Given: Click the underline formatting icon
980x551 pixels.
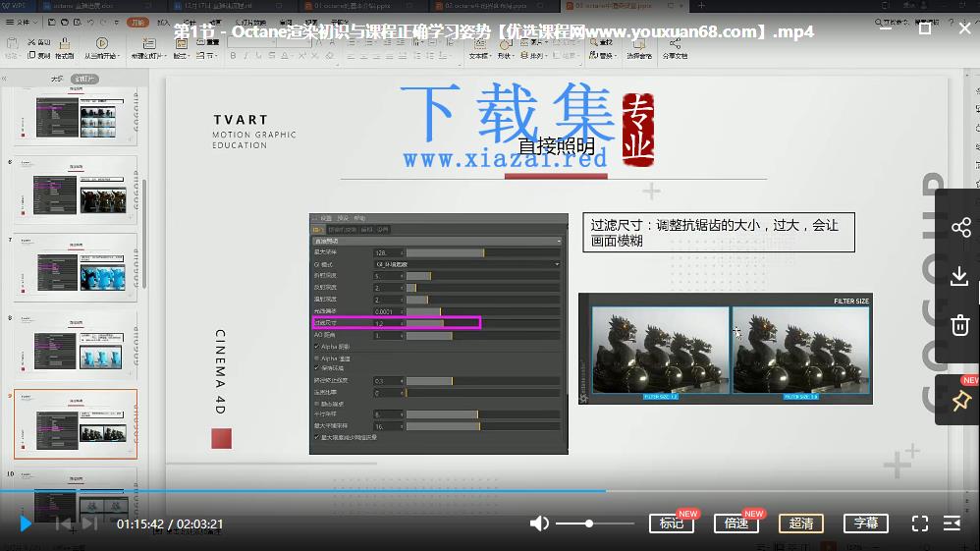Looking at the screenshot, I should [258, 56].
